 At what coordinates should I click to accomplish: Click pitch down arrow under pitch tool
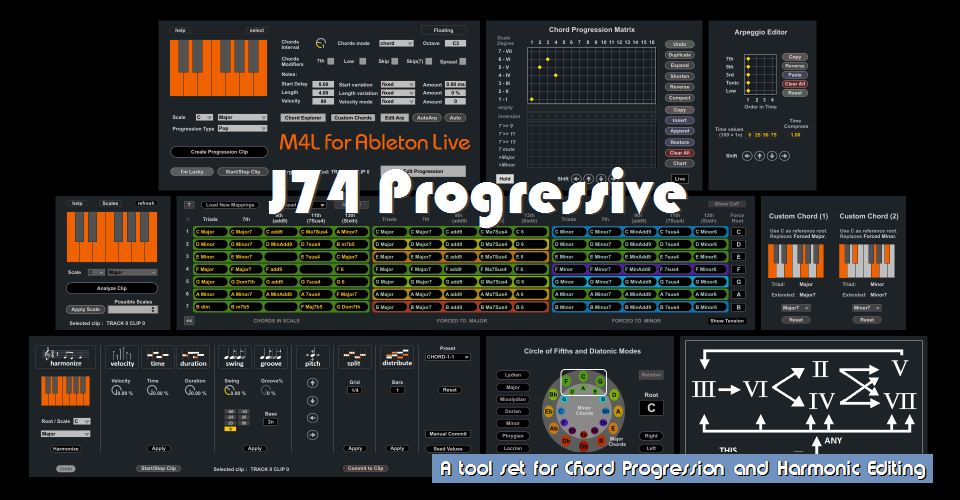pos(312,400)
